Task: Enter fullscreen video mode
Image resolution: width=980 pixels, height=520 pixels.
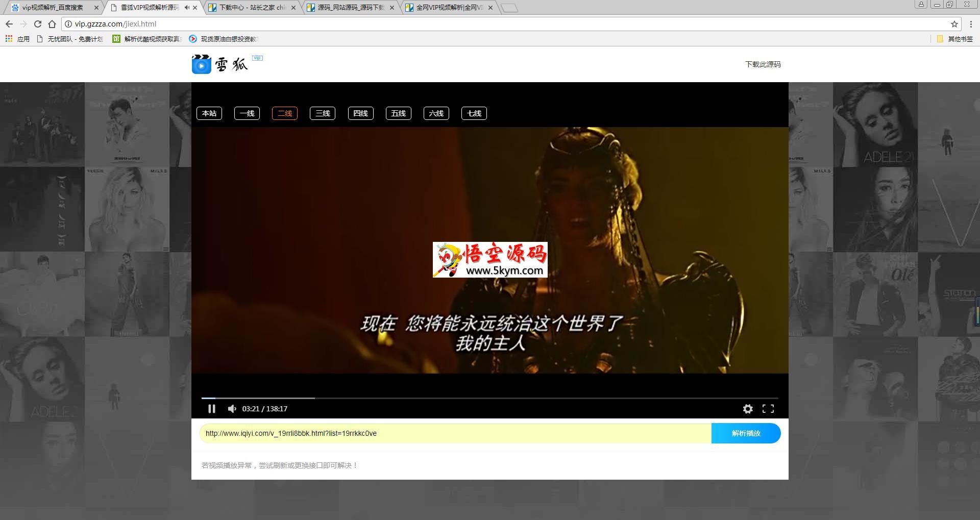Action: pos(768,409)
